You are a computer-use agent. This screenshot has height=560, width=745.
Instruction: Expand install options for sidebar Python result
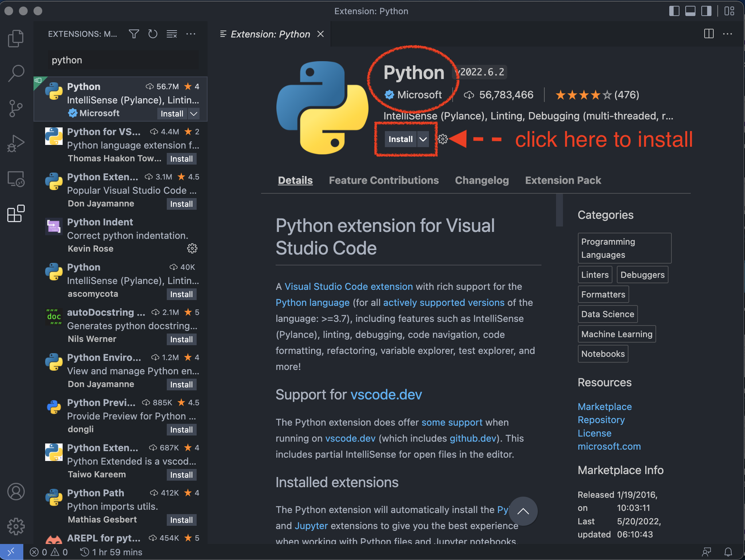click(x=194, y=114)
